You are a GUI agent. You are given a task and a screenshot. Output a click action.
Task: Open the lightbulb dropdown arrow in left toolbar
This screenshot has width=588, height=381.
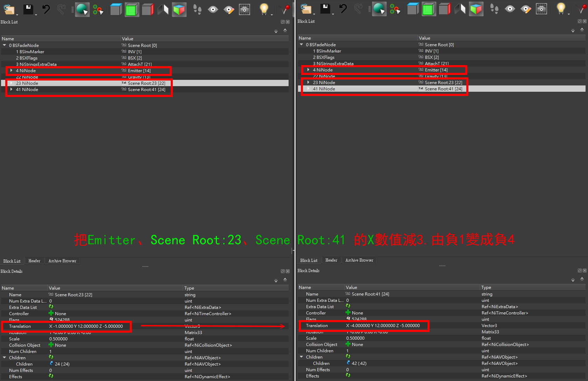click(272, 15)
